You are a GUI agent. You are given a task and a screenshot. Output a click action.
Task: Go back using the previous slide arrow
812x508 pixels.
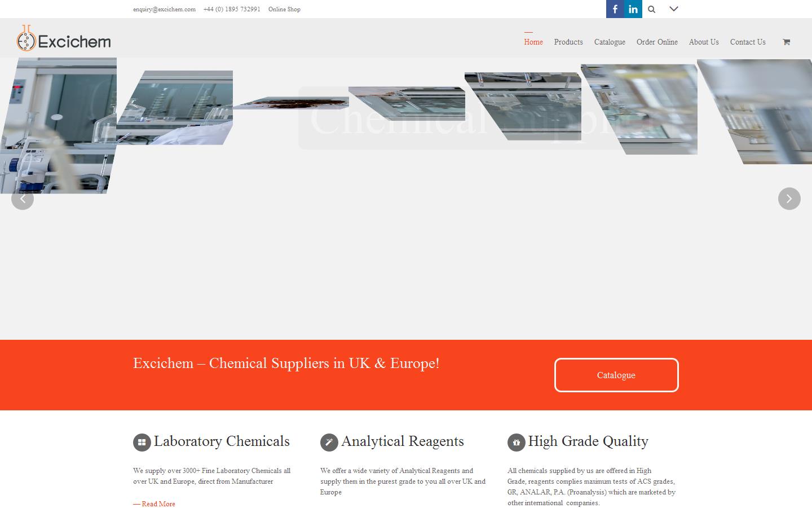point(23,199)
